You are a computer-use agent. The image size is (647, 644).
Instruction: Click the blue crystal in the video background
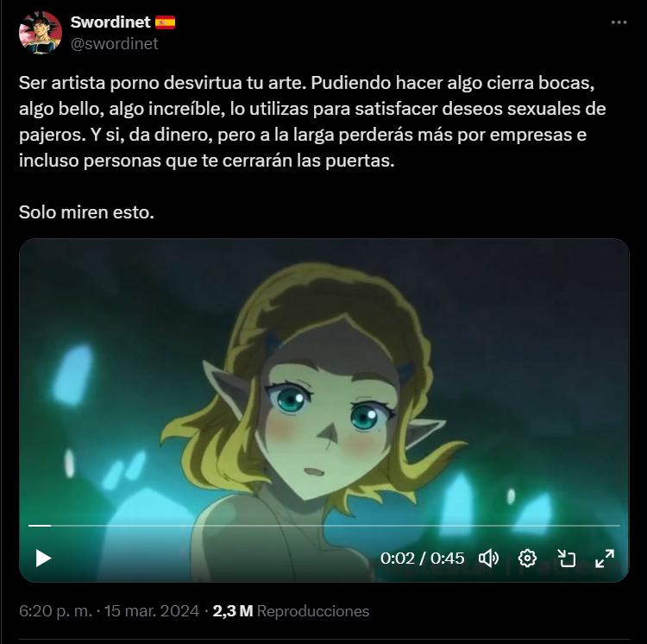(x=73, y=375)
